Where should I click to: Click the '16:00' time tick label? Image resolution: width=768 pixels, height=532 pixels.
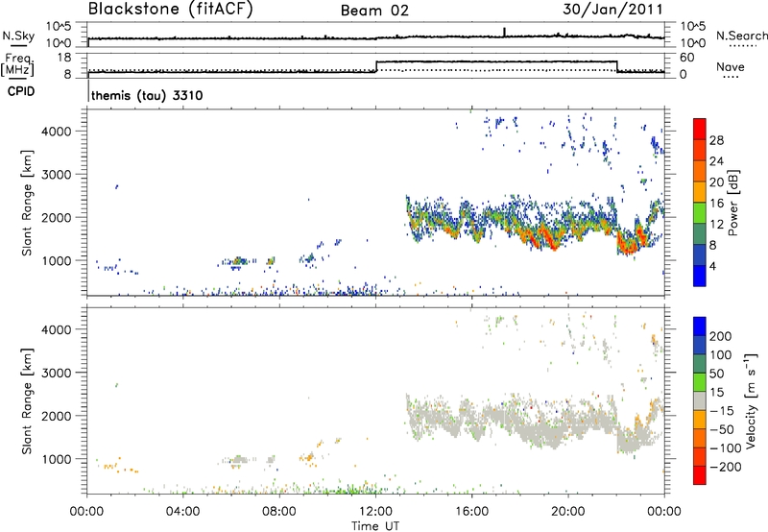(x=471, y=512)
